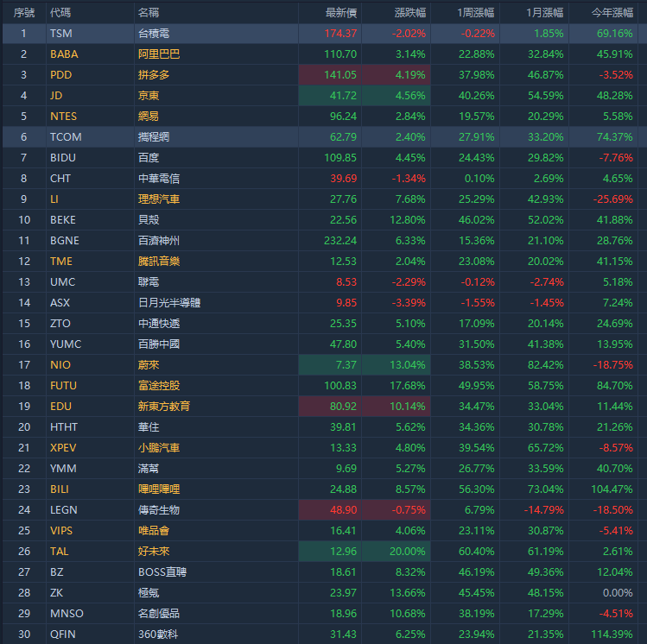
Task: Click TAL change value 20.00%
Action: 407,552
